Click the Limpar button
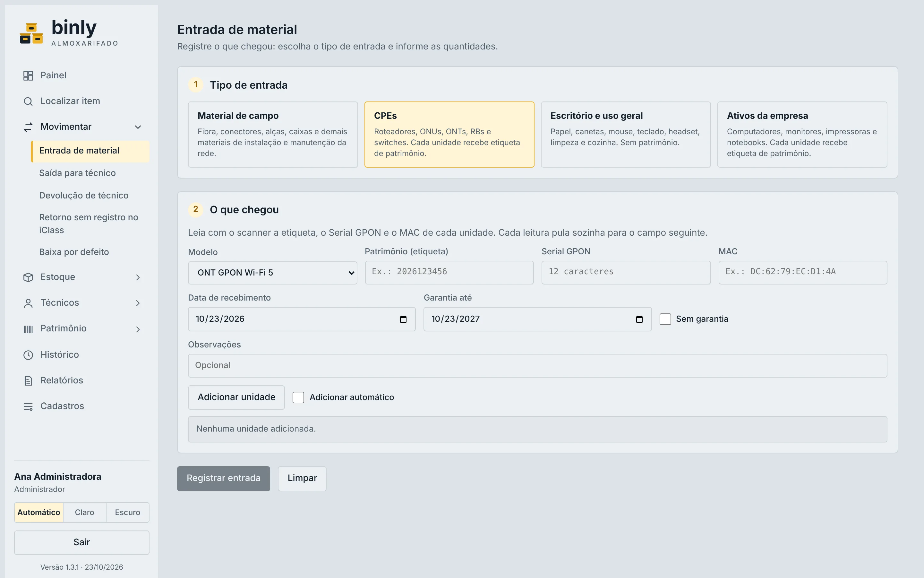This screenshot has width=924, height=578. (302, 478)
